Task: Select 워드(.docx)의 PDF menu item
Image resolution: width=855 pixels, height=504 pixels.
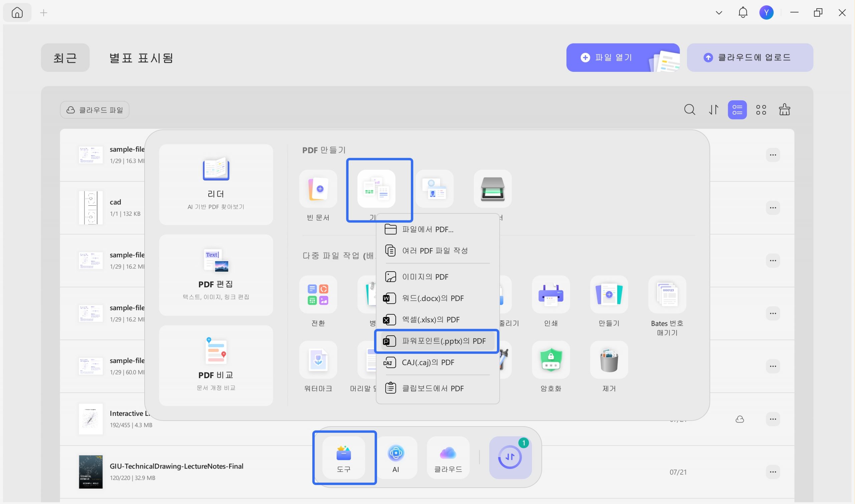Action: 438,298
